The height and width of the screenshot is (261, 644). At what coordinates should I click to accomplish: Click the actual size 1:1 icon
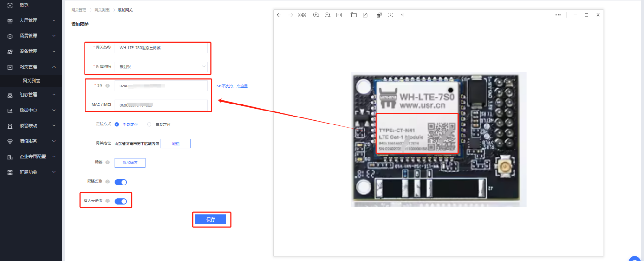[339, 15]
